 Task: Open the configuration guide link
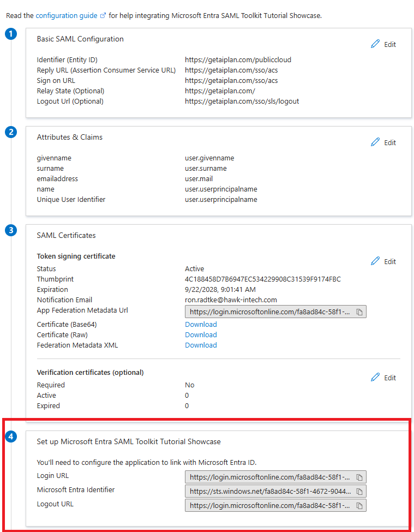tap(67, 15)
